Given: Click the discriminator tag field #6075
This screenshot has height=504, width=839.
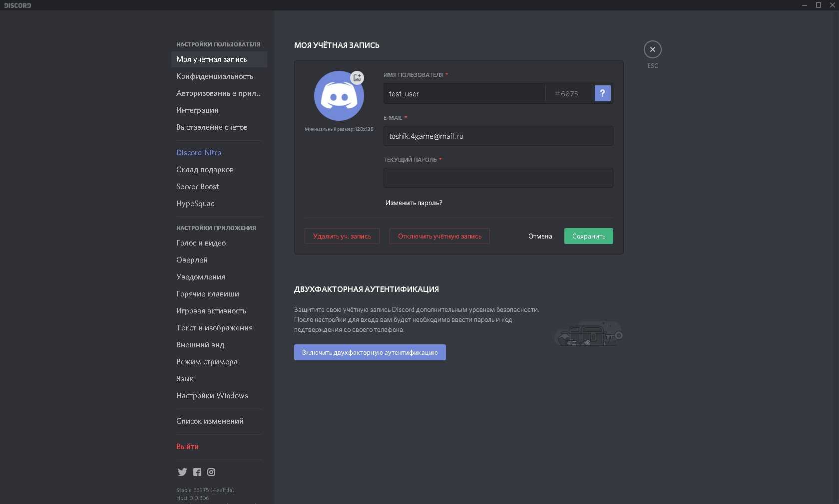Looking at the screenshot, I should tap(569, 93).
